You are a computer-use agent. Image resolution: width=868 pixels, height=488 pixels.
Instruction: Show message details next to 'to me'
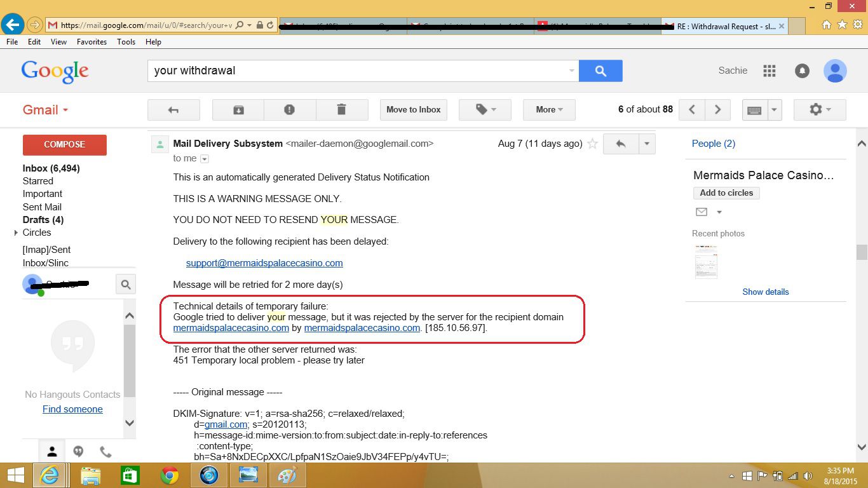[205, 159]
